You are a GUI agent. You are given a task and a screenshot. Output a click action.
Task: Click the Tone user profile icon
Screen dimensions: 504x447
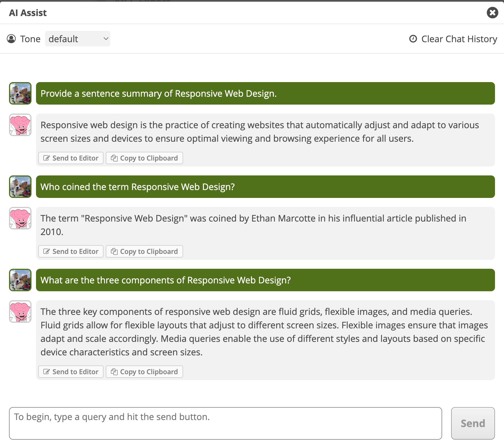pos(11,39)
